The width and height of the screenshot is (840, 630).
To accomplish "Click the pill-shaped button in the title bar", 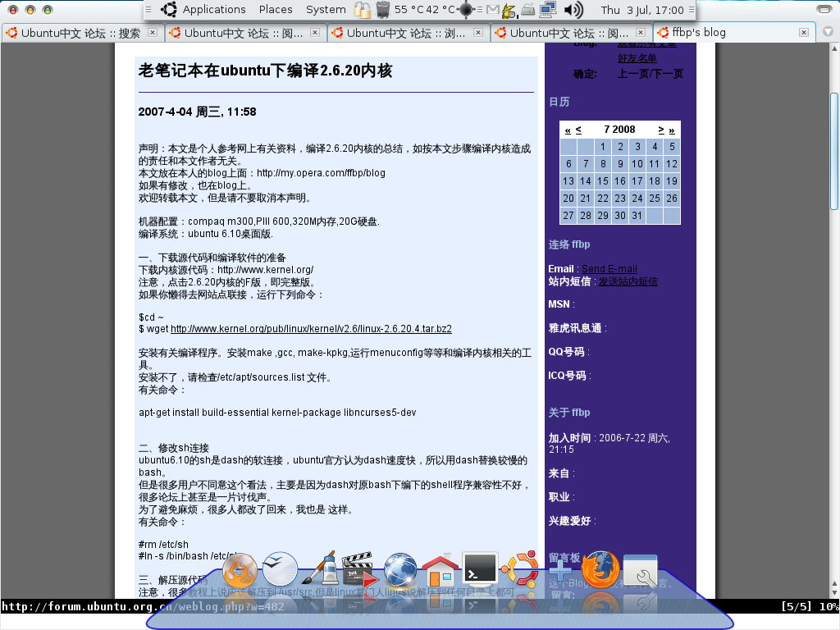I will pos(824,9).
